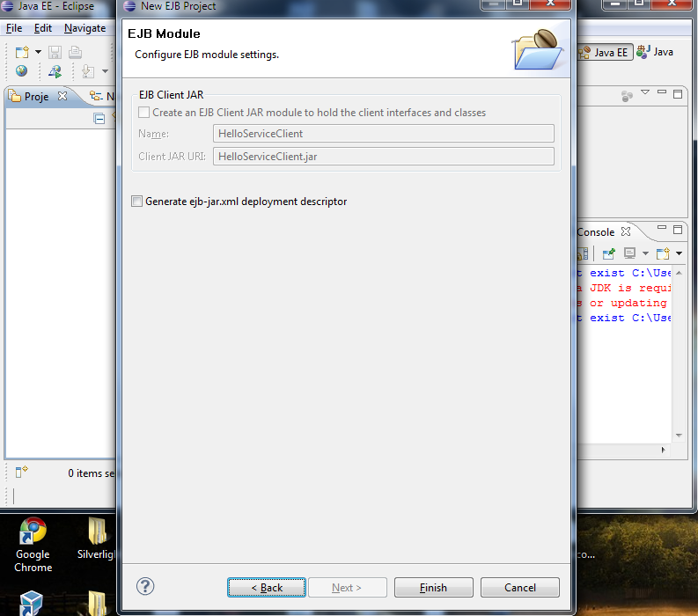Click the fast view icon in status bar
The height and width of the screenshot is (616, 698).
pos(21,472)
